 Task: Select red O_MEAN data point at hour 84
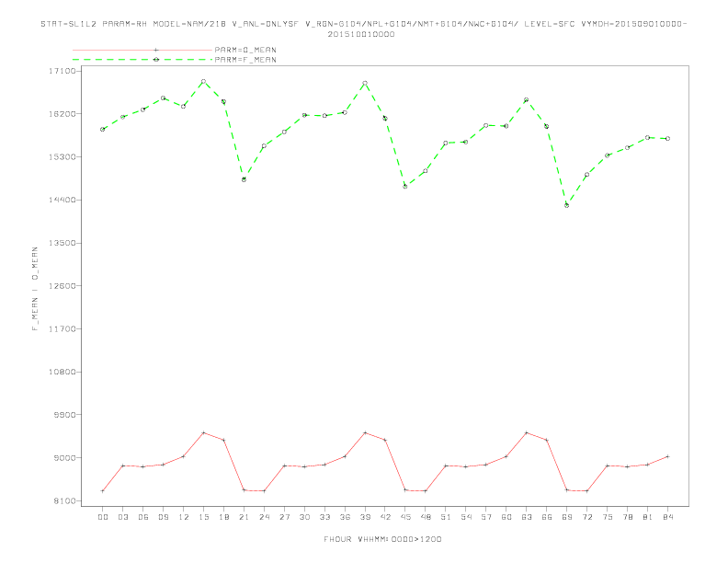click(x=667, y=456)
